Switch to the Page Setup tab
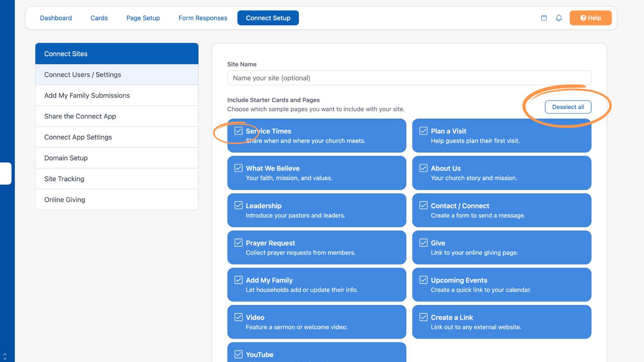 143,18
